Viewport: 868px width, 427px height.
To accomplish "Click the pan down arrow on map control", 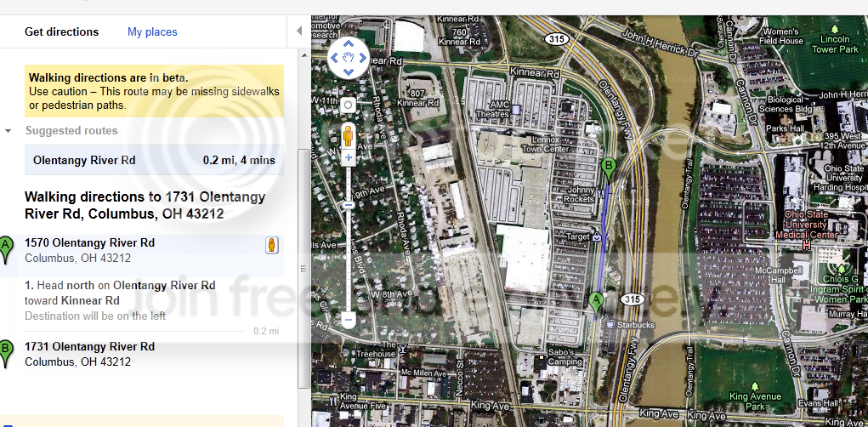I will [349, 71].
